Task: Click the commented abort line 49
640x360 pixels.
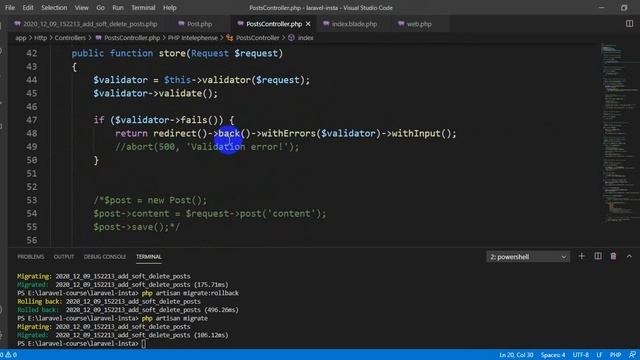Action: tap(207, 147)
